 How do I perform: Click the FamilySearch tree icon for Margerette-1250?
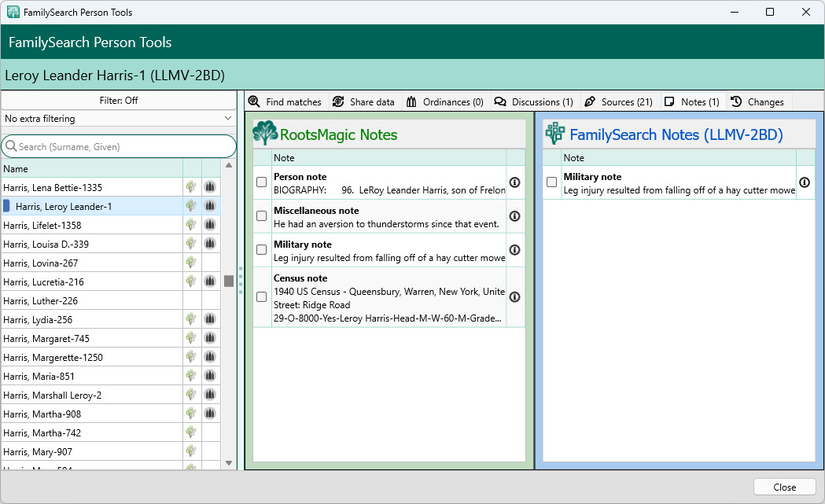tap(191, 357)
